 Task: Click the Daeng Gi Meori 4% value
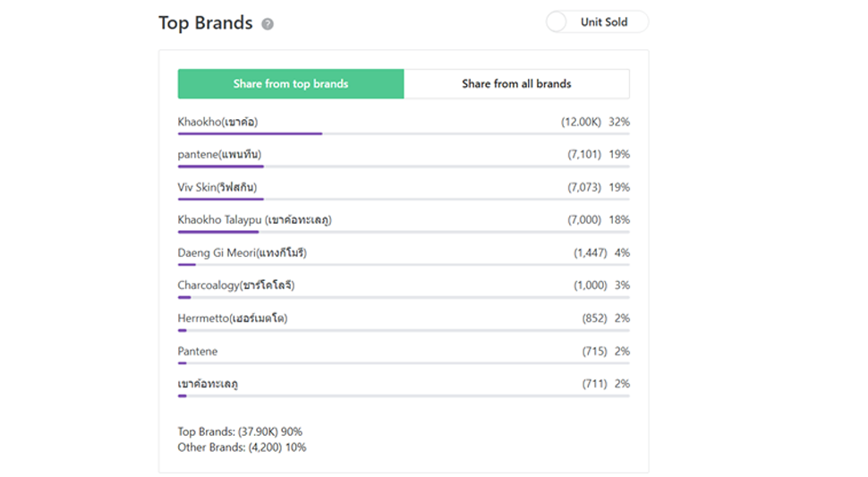point(622,253)
